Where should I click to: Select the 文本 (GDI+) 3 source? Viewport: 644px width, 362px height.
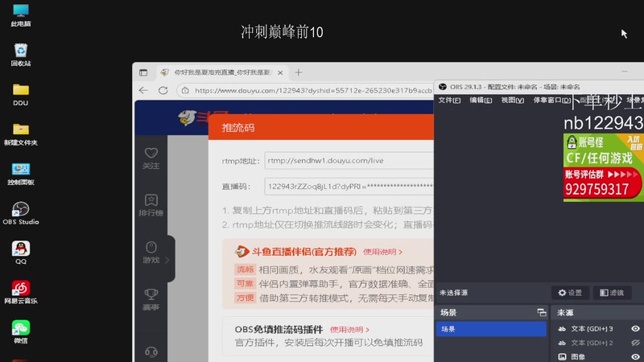(x=592, y=328)
